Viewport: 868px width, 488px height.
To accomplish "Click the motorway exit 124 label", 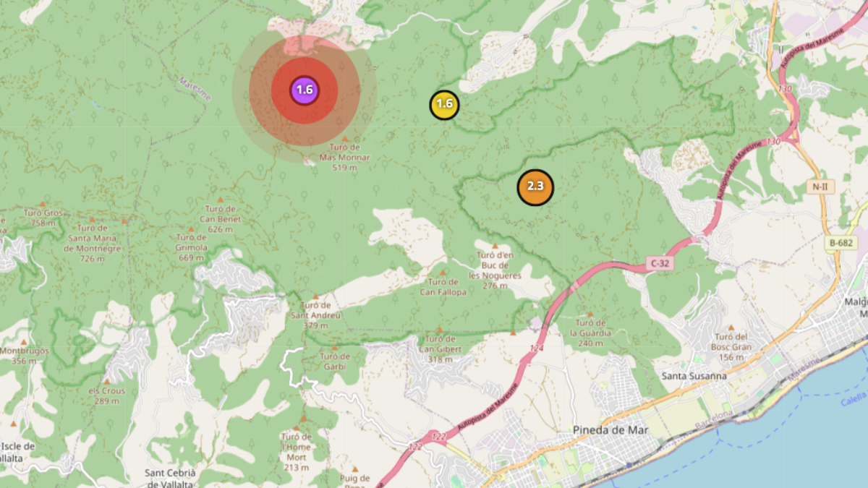I will pos(536,348).
